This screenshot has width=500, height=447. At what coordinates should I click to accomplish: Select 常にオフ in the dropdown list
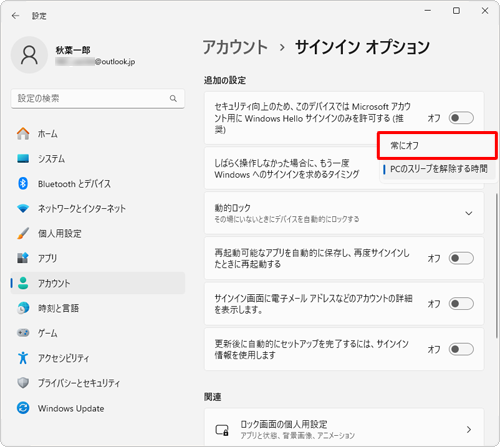point(437,145)
